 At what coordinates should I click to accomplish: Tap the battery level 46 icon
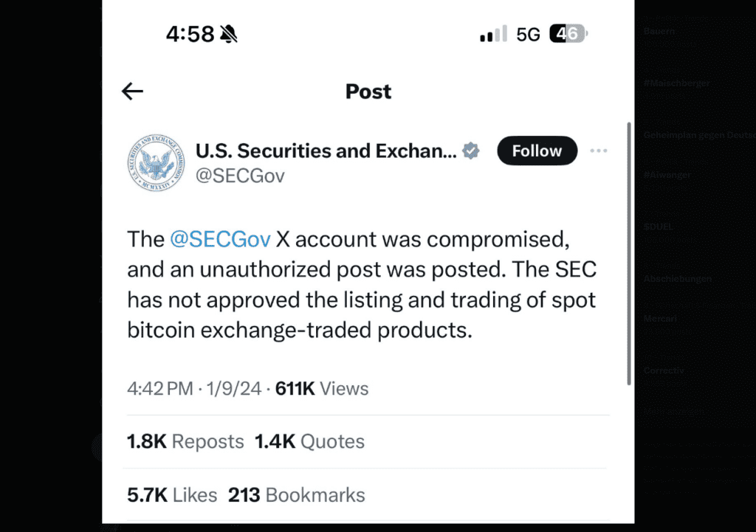tap(568, 34)
